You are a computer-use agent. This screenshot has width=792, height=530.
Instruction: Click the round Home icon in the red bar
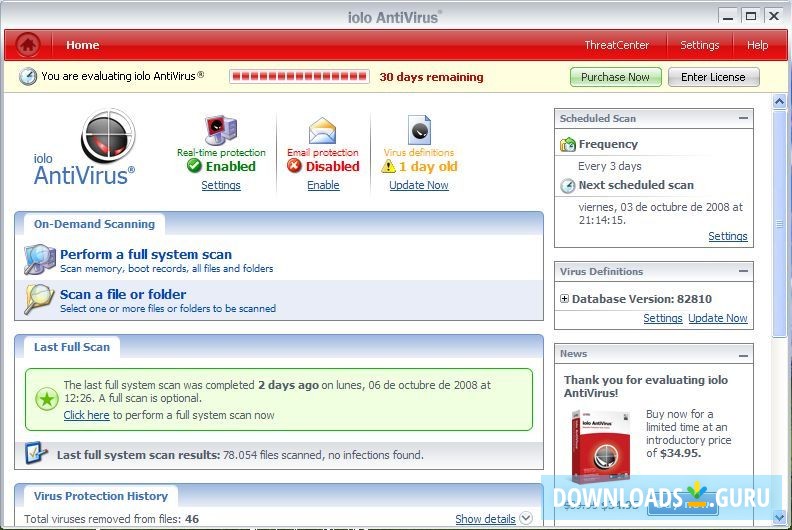click(28, 44)
